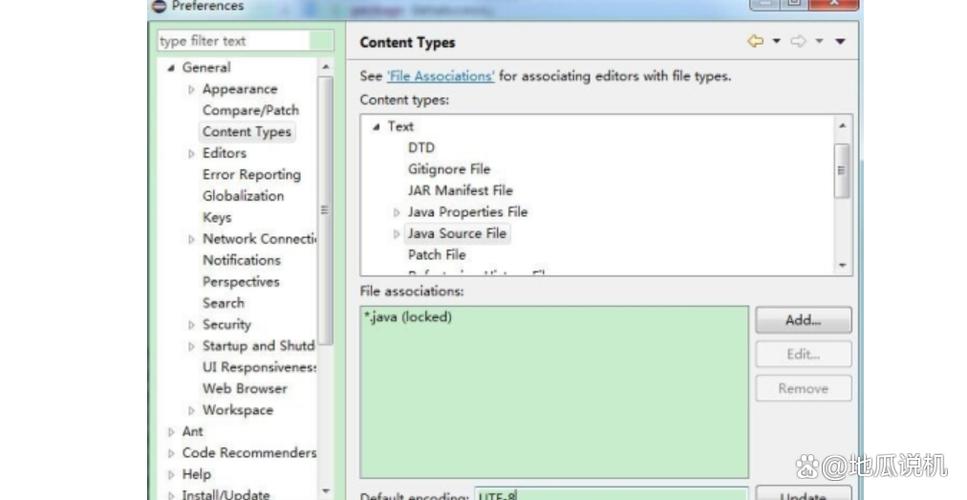Select the Keys preference page
The height and width of the screenshot is (500, 967).
click(x=216, y=217)
